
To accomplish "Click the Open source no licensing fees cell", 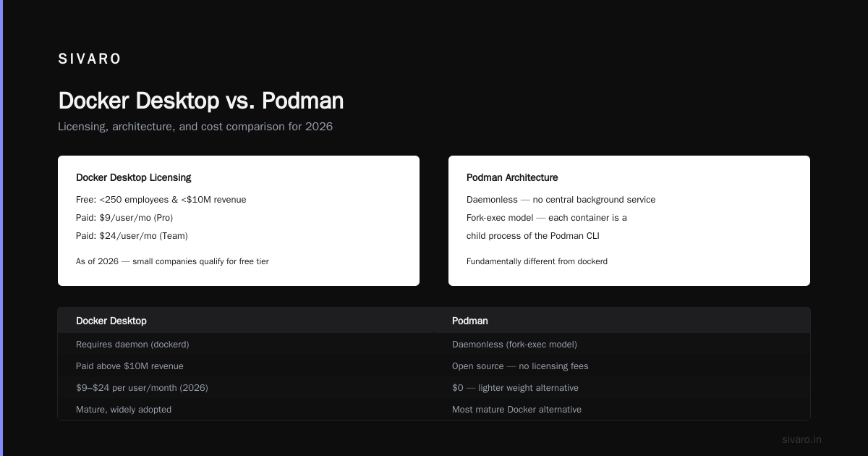I will tap(520, 366).
